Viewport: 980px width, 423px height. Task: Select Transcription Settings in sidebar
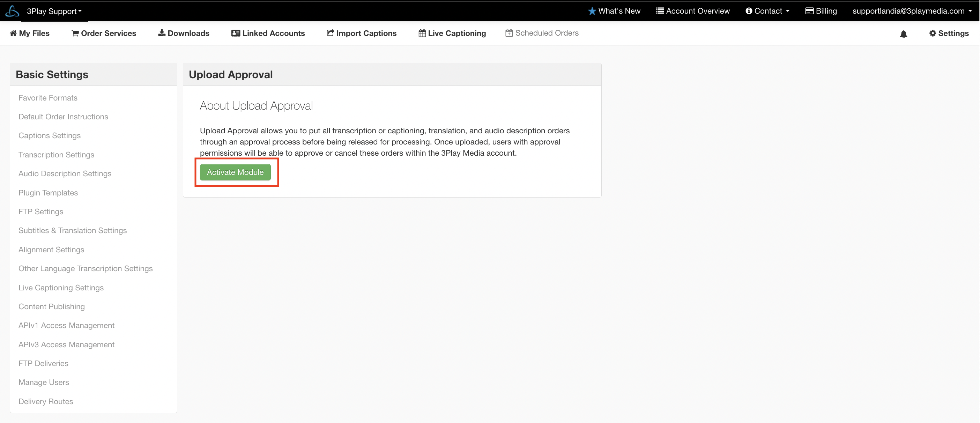point(56,155)
